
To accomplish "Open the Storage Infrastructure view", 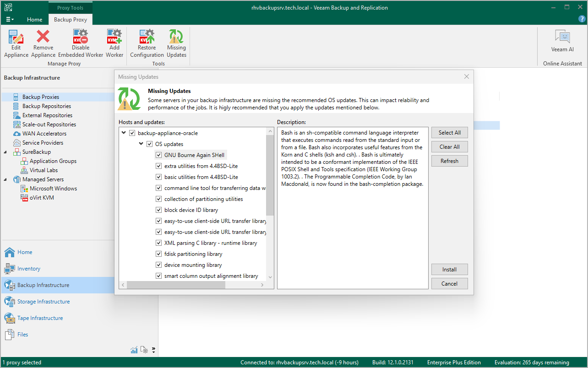I will point(44,302).
